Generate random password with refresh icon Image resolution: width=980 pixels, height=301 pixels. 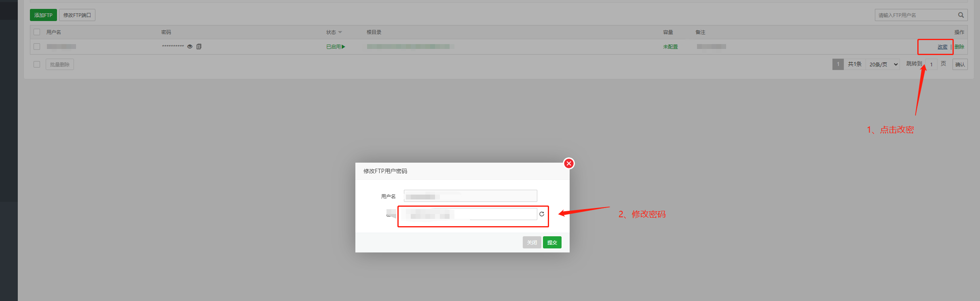point(542,214)
